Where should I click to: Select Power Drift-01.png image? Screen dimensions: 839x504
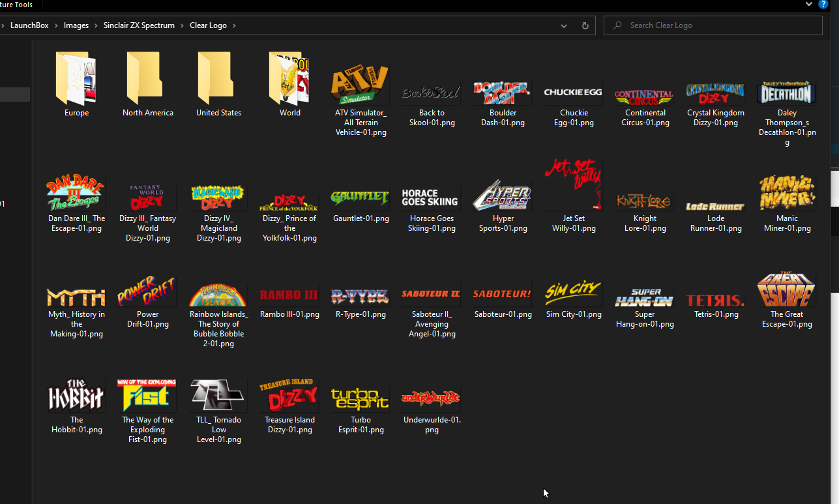click(148, 302)
